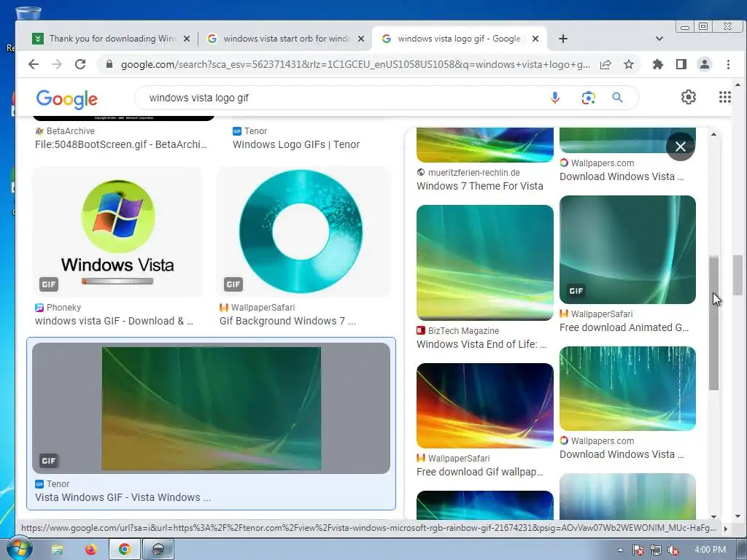747x560 pixels.
Task: Open windows vista GIF Phoneky link
Action: click(x=115, y=321)
